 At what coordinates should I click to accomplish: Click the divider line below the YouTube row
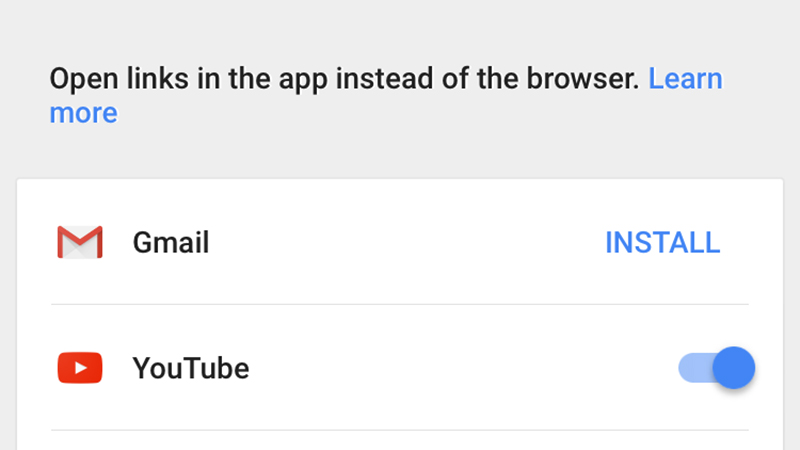tap(400, 430)
